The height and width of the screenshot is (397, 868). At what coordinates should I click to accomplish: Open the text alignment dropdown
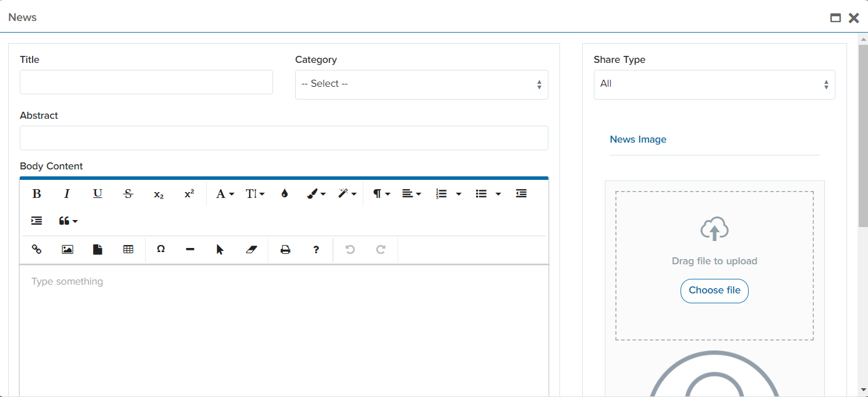(x=411, y=194)
